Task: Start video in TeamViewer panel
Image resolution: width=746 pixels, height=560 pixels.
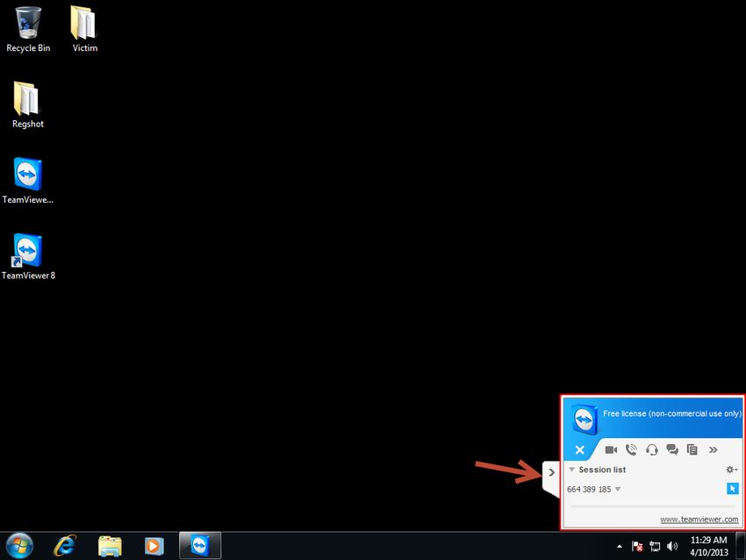Action: click(611, 449)
